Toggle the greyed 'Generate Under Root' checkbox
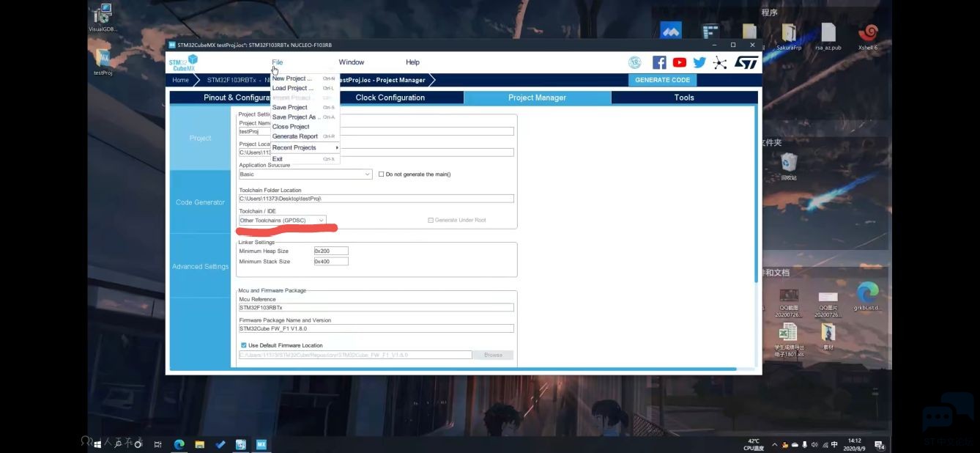 431,220
